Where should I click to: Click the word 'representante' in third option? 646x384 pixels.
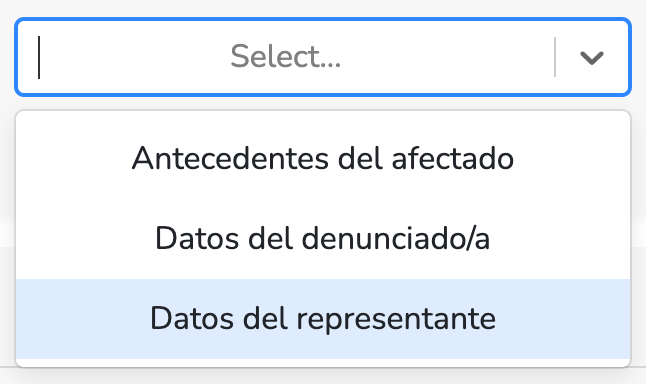pos(396,319)
